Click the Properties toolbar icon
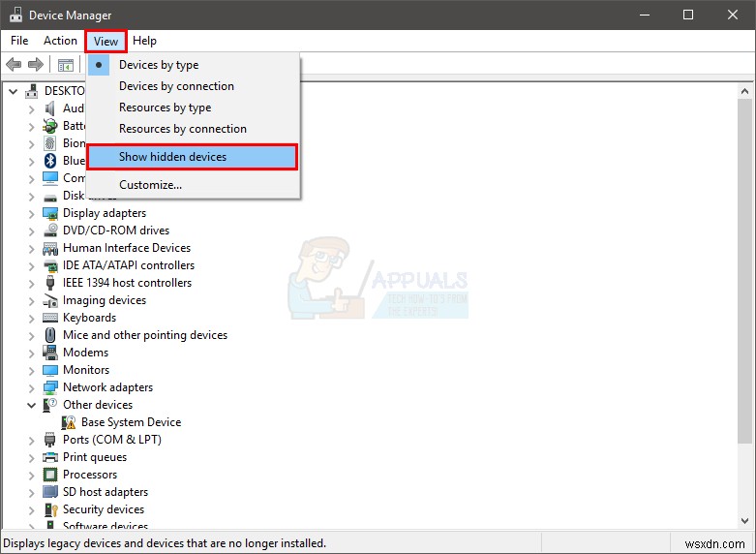 [66, 65]
